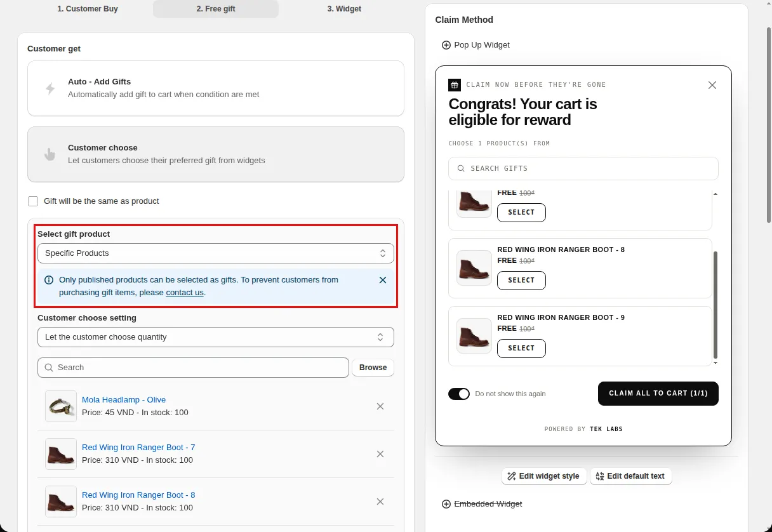Remove Red Wing Iron Ranger Boot - 7

[x=380, y=454]
